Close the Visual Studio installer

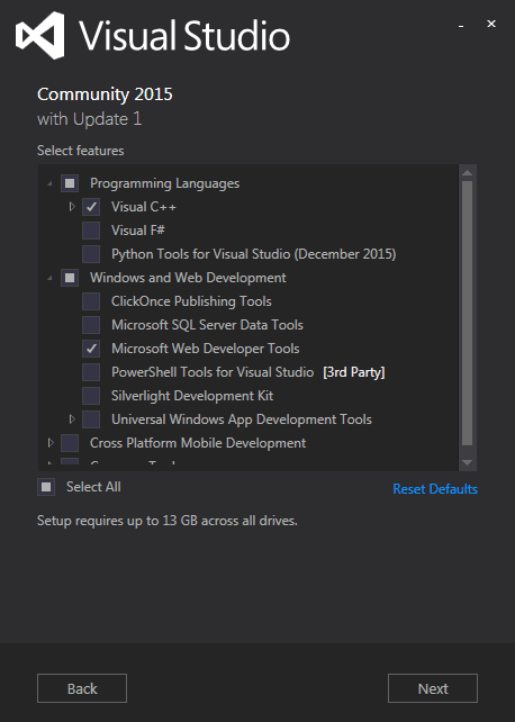492,23
